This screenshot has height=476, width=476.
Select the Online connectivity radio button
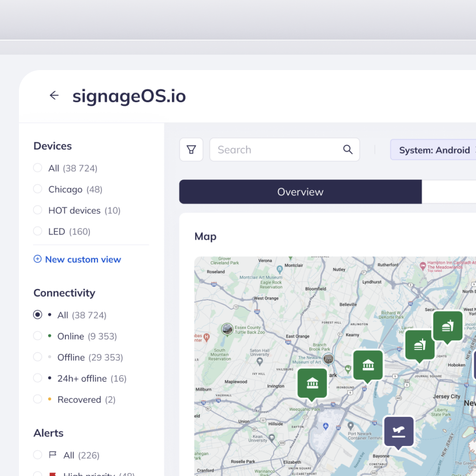[38, 336]
